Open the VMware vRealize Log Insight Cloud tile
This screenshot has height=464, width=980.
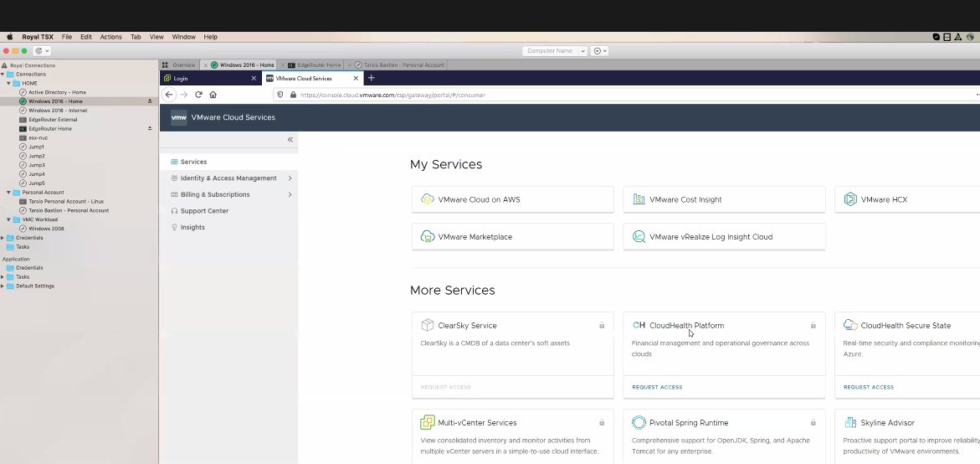pos(724,237)
